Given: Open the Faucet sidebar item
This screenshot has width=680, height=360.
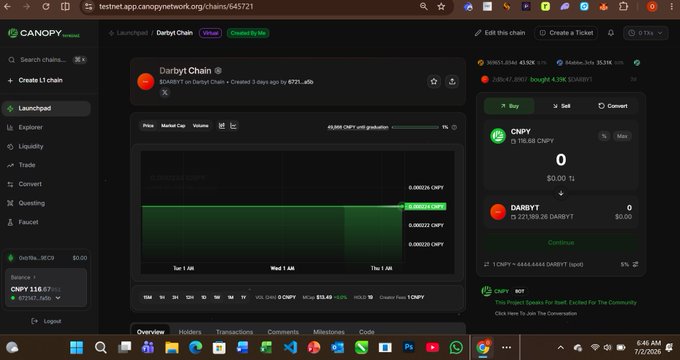Looking at the screenshot, I should (x=23, y=222).
